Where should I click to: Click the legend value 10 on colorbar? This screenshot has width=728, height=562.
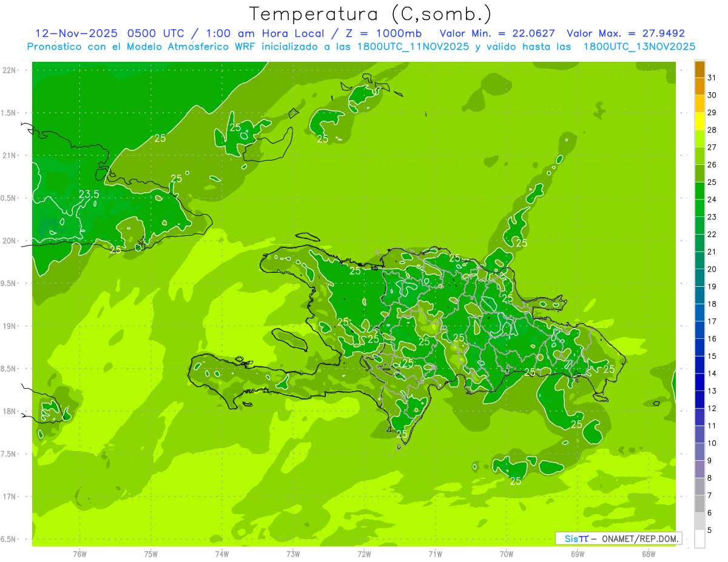[x=712, y=443]
